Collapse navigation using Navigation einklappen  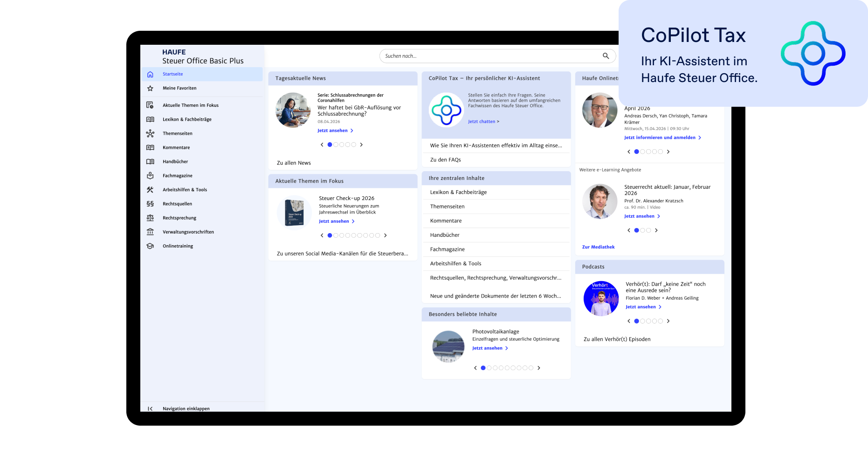186,408
